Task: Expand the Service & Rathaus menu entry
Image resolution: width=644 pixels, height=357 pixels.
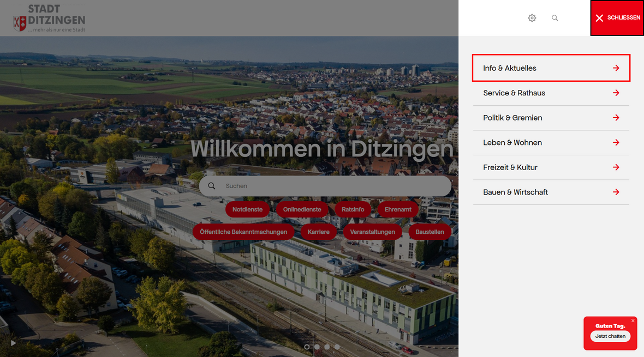Action: (514, 93)
